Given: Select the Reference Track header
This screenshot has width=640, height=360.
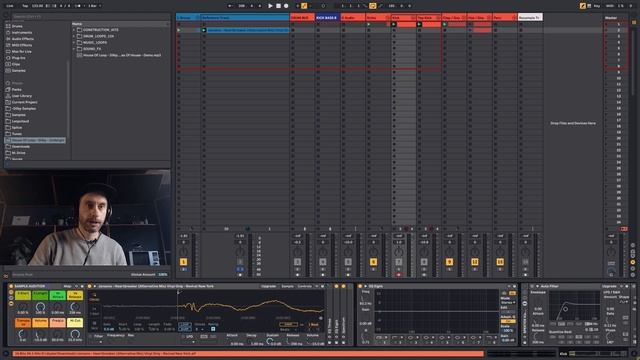Looking at the screenshot, I should coord(245,18).
